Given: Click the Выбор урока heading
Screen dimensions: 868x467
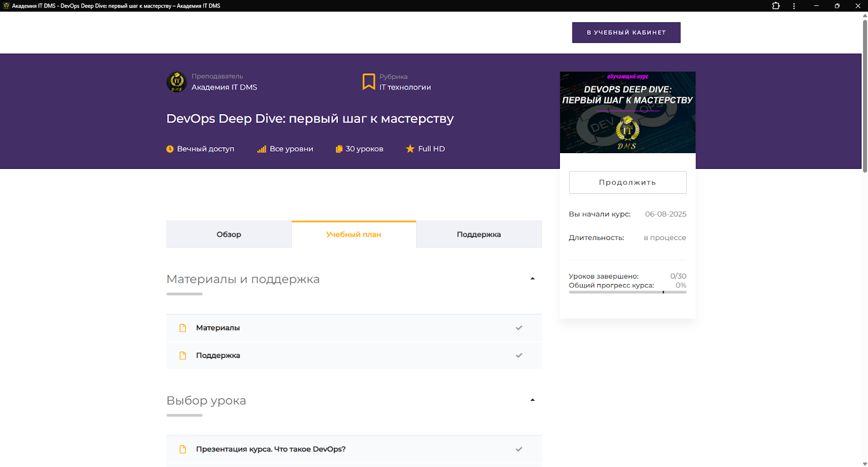Looking at the screenshot, I should (206, 401).
